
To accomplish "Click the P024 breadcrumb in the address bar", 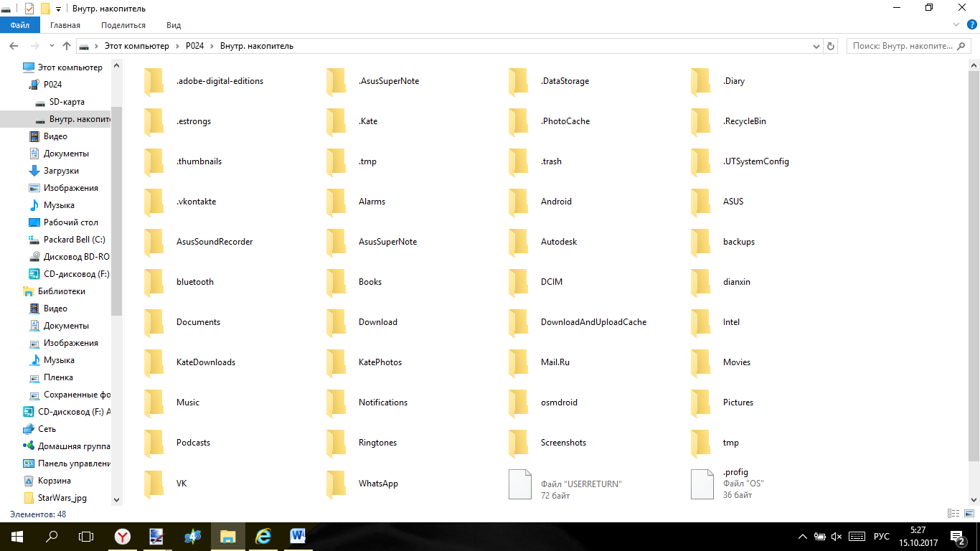I will click(194, 46).
